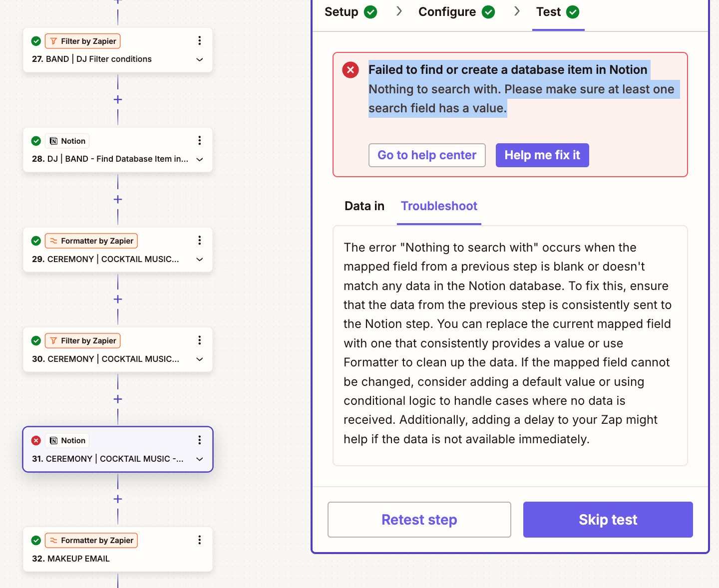Click Go to help center button

[427, 155]
